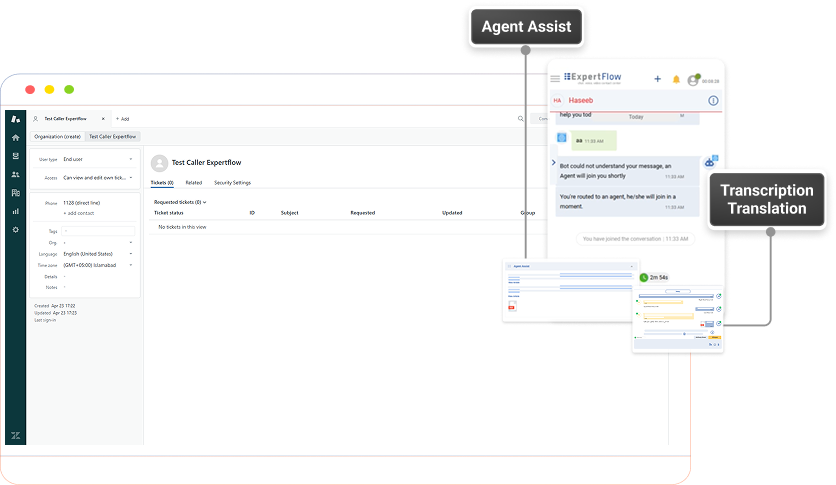Click the Haseeb conversation name
836x485 pixels.
581,100
